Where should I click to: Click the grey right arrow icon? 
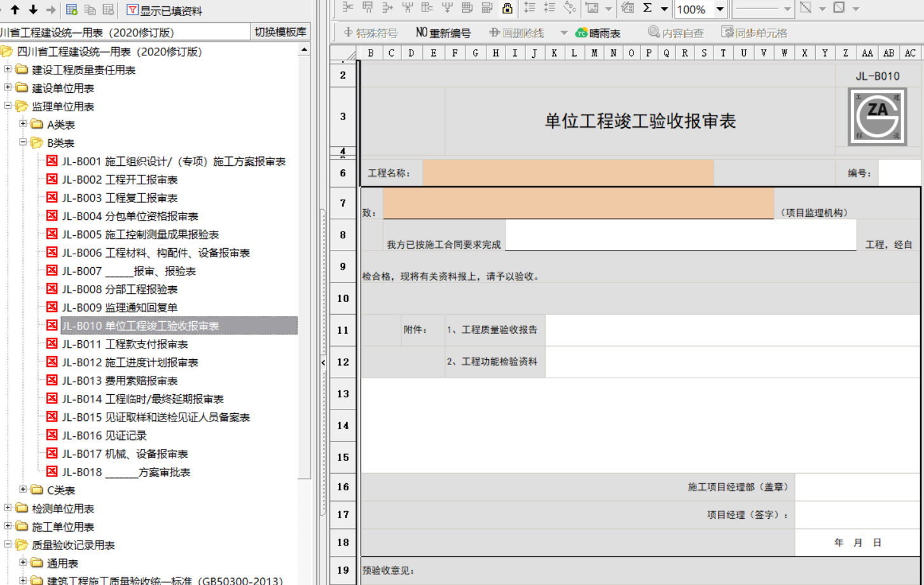pyautogui.click(x=51, y=10)
